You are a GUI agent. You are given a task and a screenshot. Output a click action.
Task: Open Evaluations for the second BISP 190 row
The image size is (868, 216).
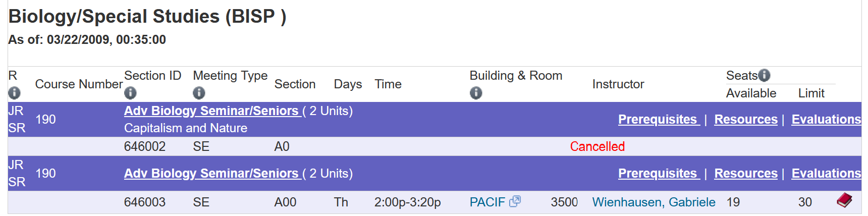tap(826, 173)
